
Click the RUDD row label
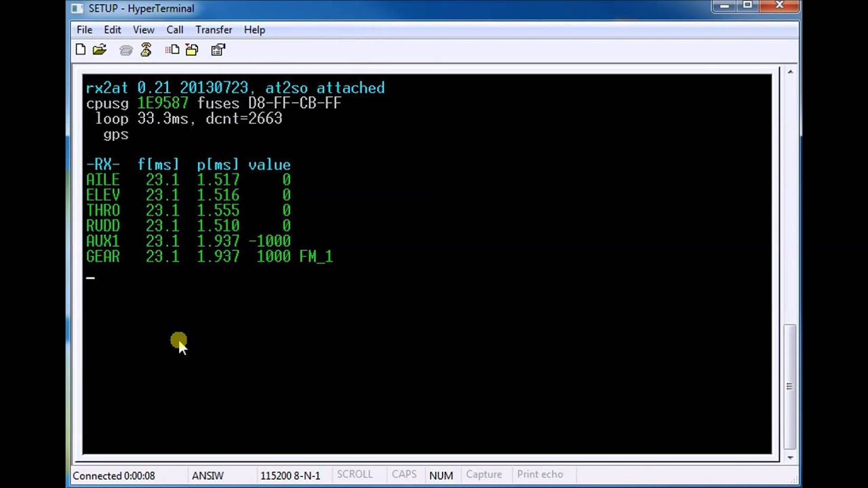pyautogui.click(x=103, y=226)
